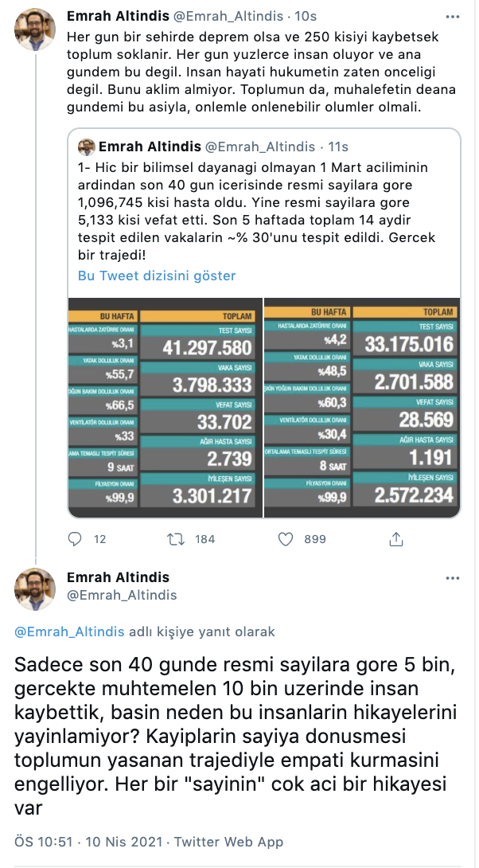The width and height of the screenshot is (479, 868).
Task: Open the share icon under first tweet
Action: click(x=396, y=539)
